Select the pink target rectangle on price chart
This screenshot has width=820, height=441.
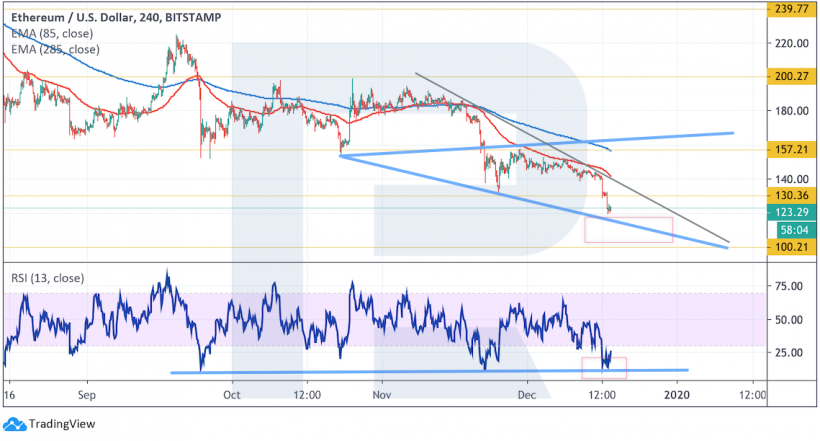tap(628, 229)
